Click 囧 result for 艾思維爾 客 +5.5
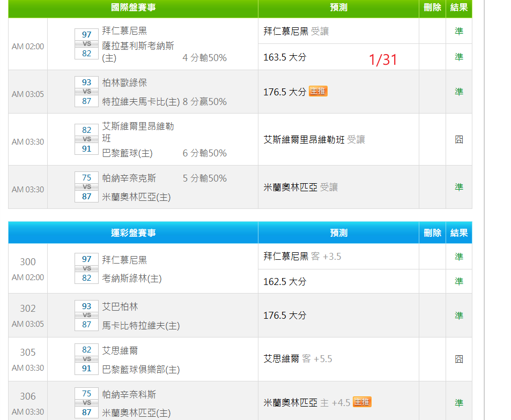Viewport: 511px width, 420px height. point(459,359)
